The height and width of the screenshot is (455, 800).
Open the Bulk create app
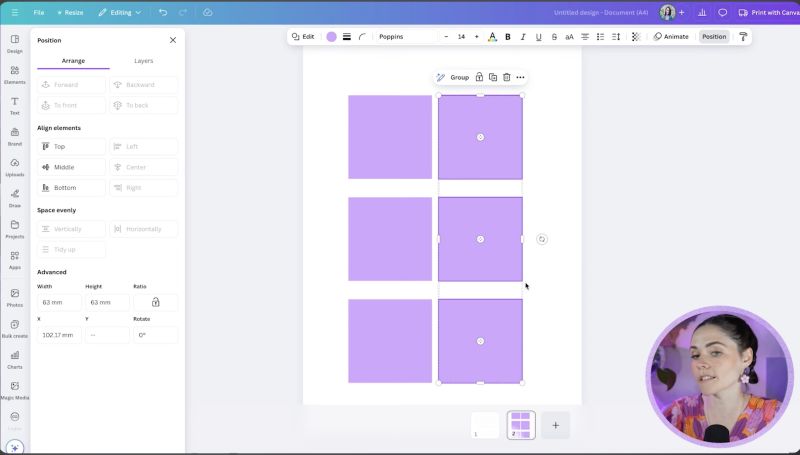[x=15, y=328]
